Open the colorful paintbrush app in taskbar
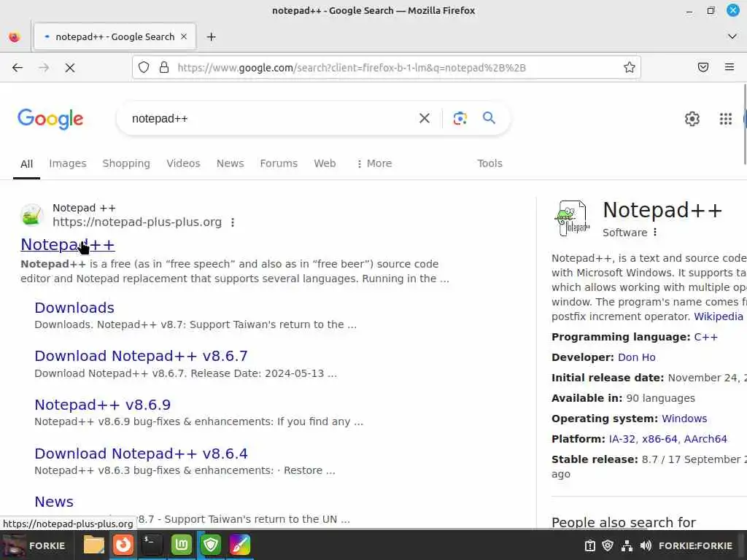 click(x=239, y=545)
